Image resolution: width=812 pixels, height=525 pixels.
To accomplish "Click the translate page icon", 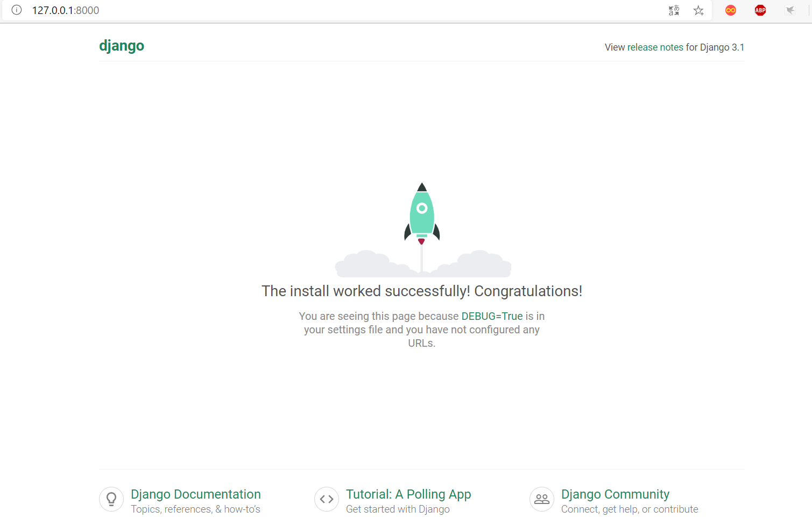I will point(674,10).
